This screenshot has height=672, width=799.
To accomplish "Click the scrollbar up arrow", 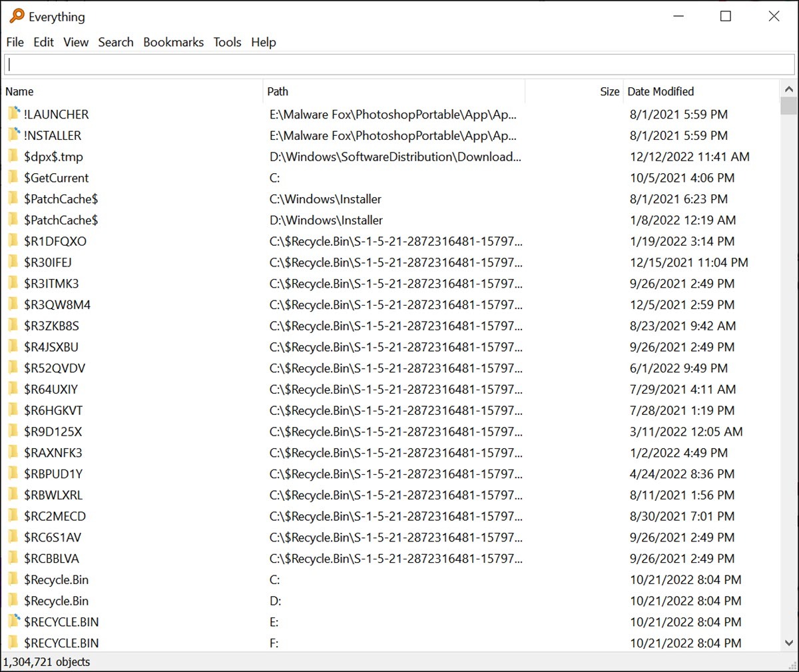I will point(789,89).
